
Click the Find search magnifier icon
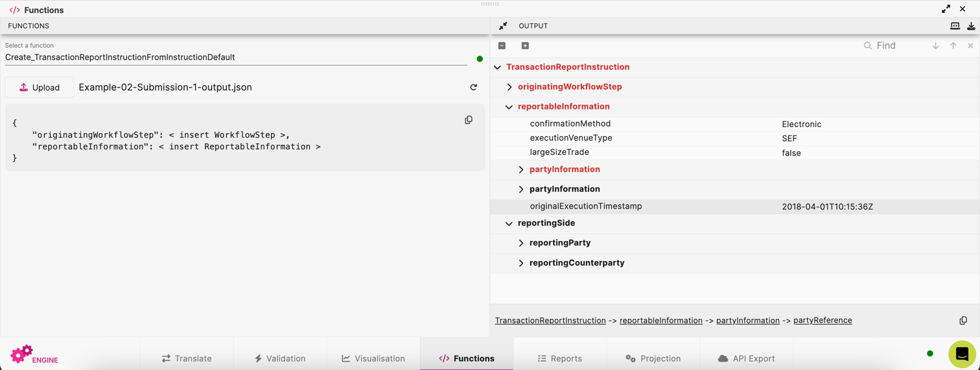click(x=867, y=46)
